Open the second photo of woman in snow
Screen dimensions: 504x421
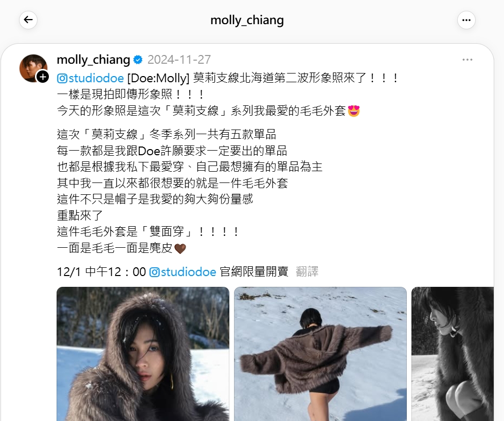pos(320,354)
